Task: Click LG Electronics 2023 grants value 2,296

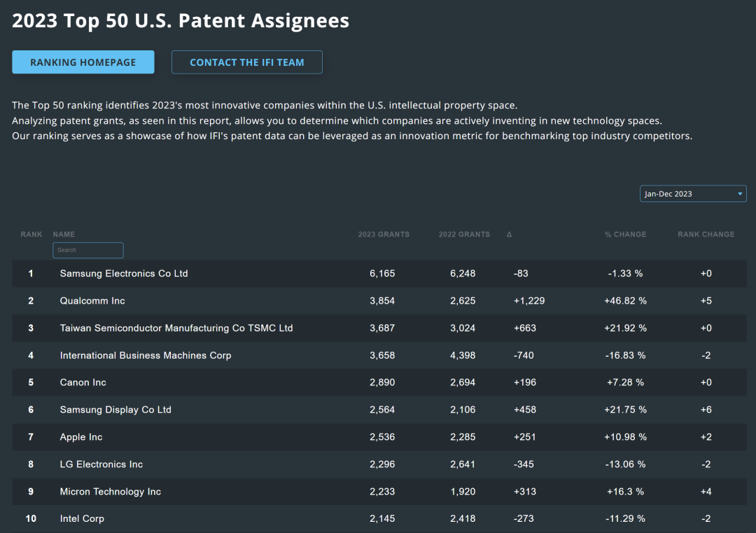Action: 382,464
